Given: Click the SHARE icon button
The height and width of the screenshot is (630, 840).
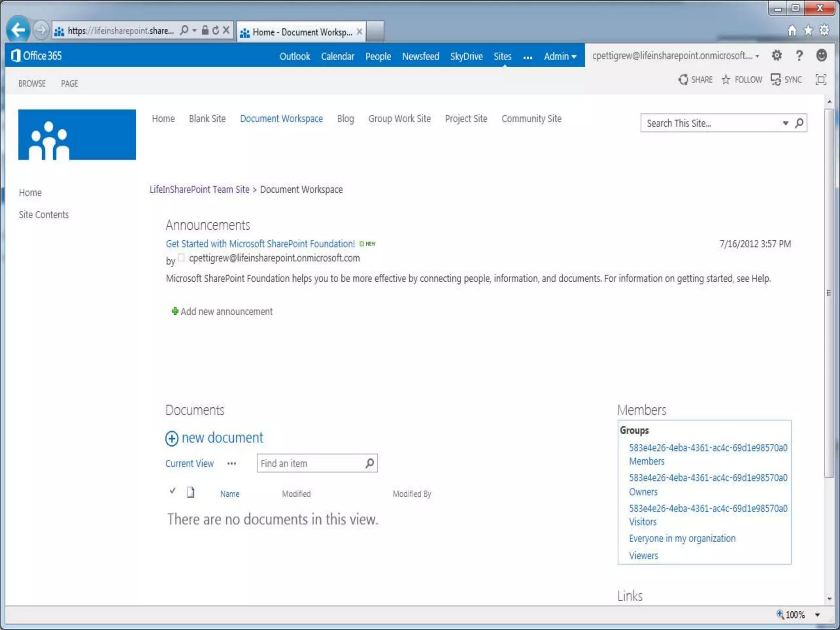Looking at the screenshot, I should point(683,80).
